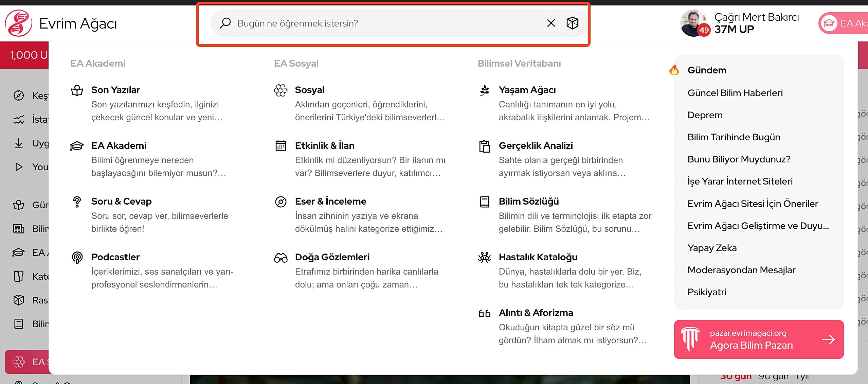
Task: Click the Evrim Ağacı logo icon
Action: pyautogui.click(x=19, y=23)
